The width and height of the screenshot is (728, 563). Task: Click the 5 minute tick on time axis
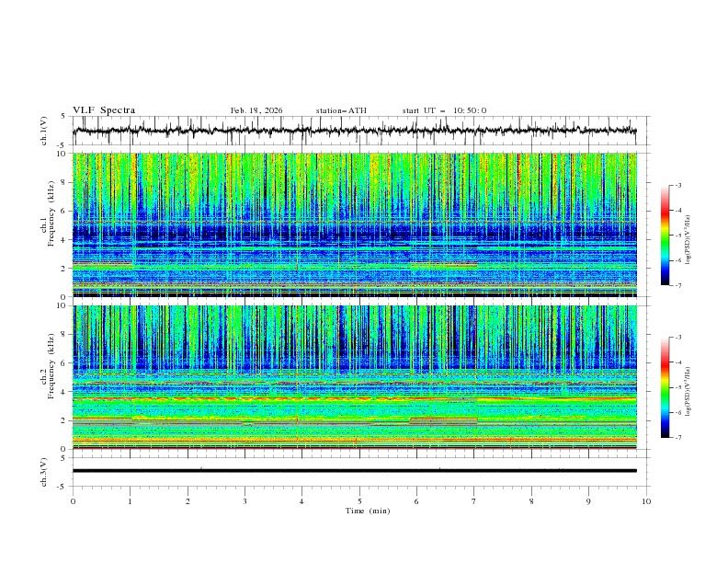tap(359, 501)
